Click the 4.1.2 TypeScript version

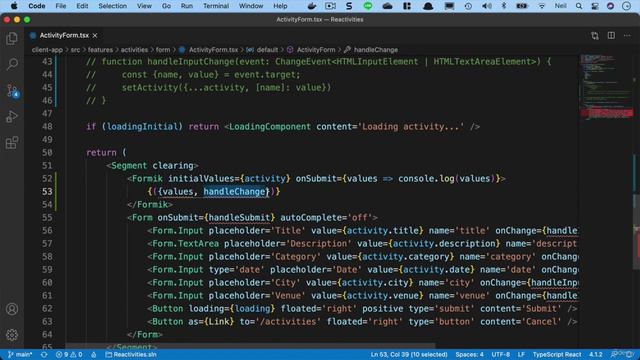point(596,355)
